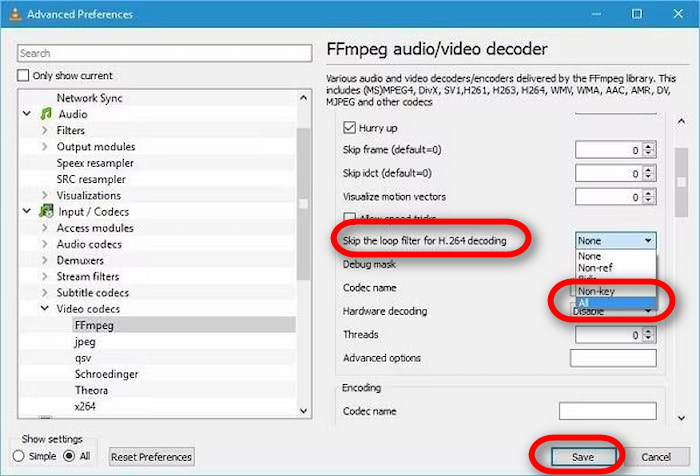Decrease the Threads value
Image resolution: width=700 pixels, height=476 pixels.
coord(649,339)
